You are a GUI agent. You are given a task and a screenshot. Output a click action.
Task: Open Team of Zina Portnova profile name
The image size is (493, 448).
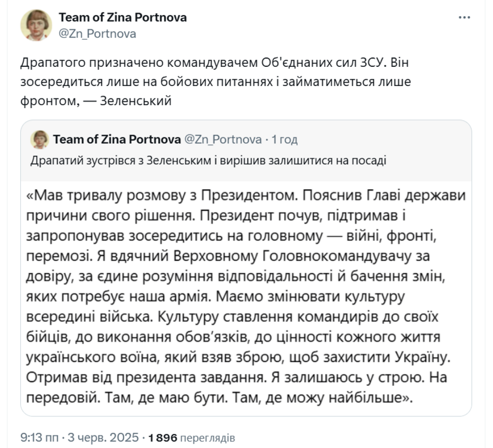122,17
